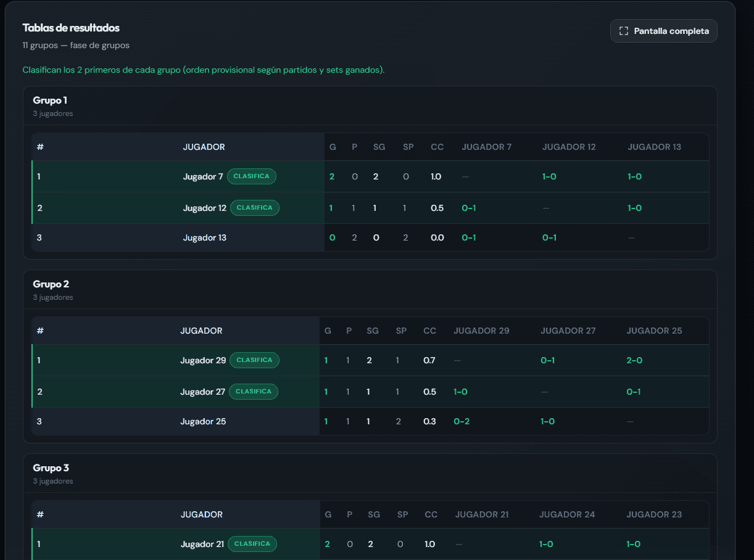Click the P column header in Grupo 2

[x=349, y=331]
